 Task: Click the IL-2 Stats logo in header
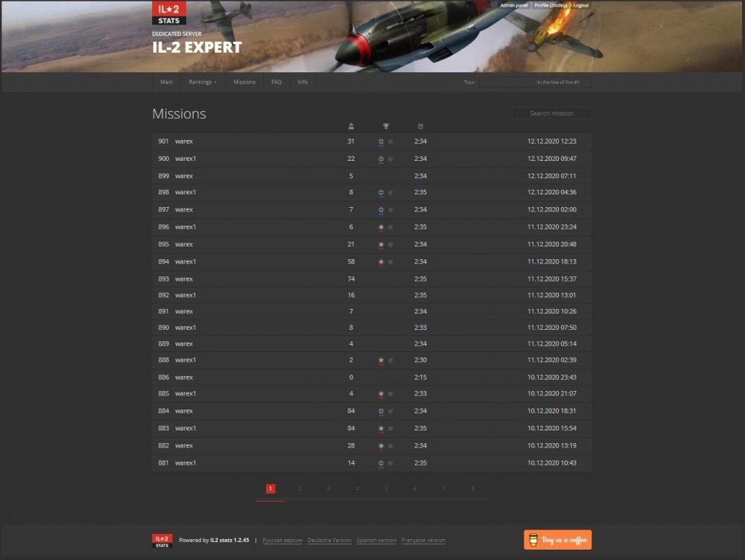pyautogui.click(x=168, y=13)
